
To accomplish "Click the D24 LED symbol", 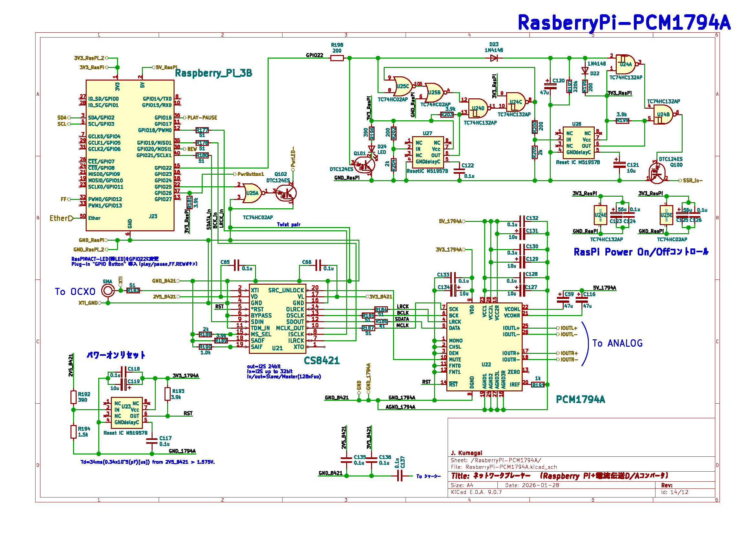I will click(372, 149).
